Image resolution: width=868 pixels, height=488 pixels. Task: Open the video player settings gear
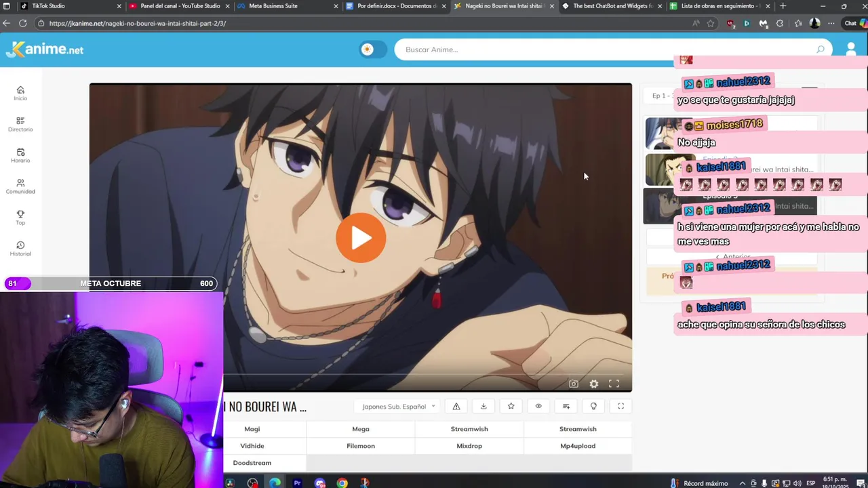point(594,384)
